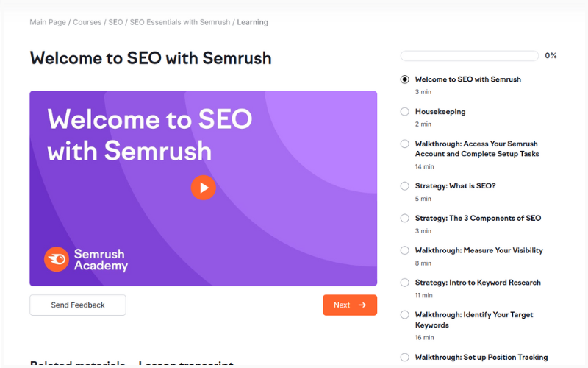Click the Send Feedback button
Screen dimensions: 588x368
(x=78, y=305)
